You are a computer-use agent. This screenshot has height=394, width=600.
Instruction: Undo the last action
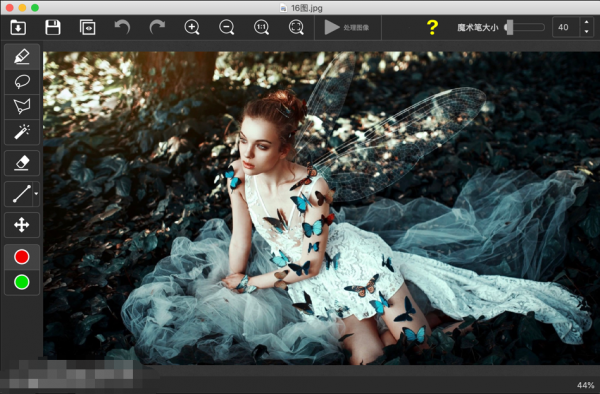[122, 28]
